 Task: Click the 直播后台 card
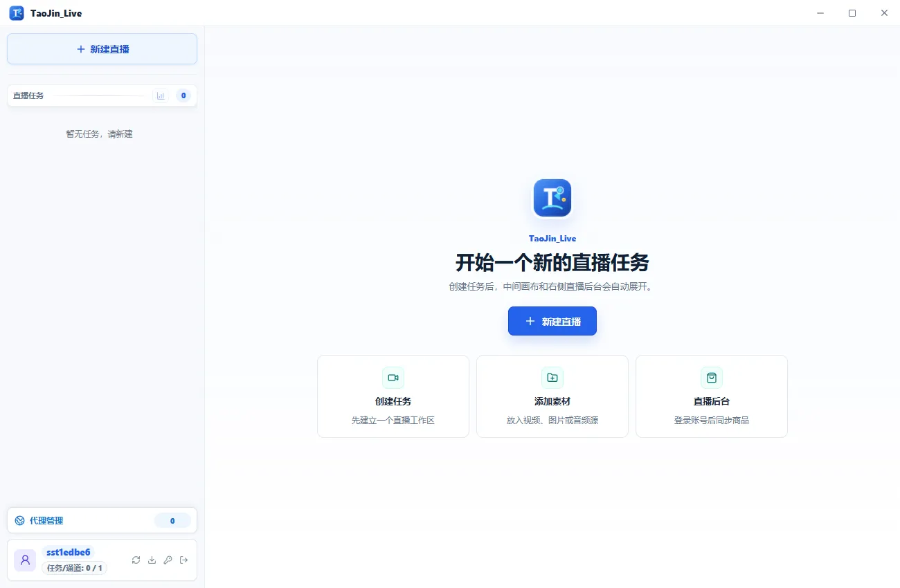[712, 396]
